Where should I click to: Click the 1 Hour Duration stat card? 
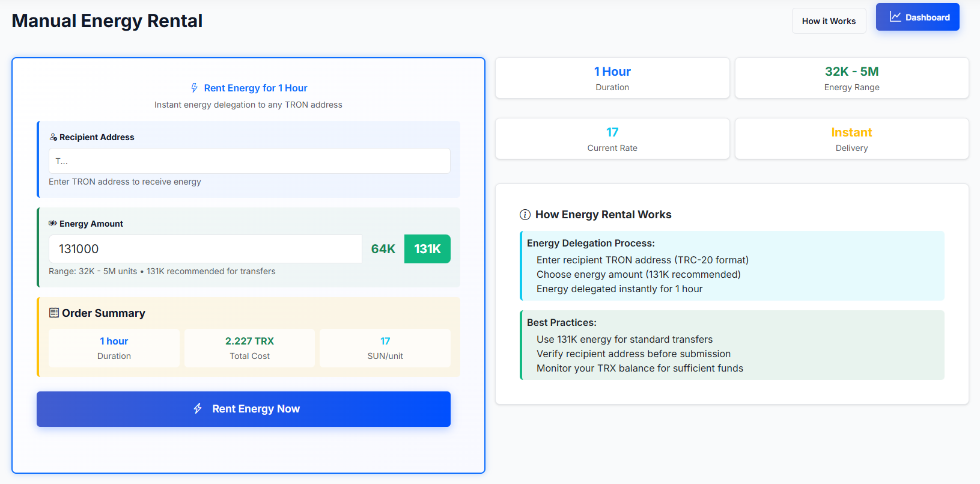tap(612, 78)
